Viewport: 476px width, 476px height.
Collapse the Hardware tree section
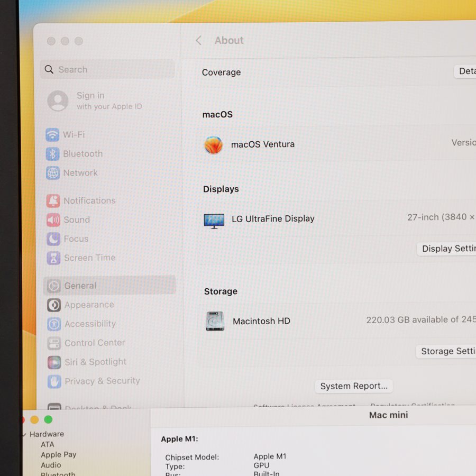click(x=24, y=434)
